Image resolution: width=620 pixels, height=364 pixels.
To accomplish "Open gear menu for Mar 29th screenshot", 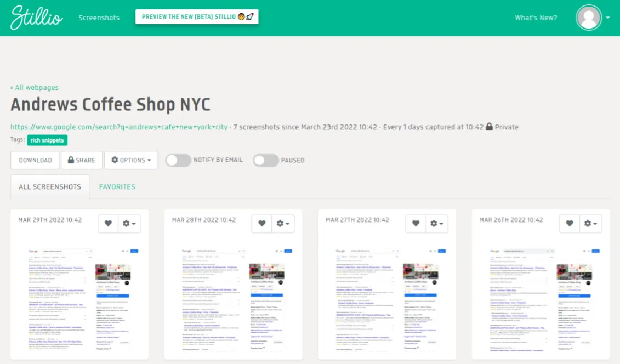I will (x=129, y=223).
